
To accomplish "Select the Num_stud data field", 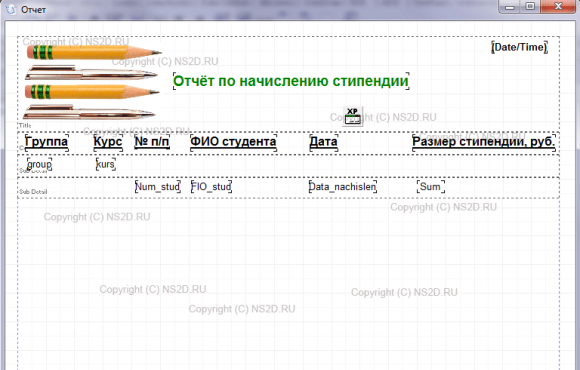I will point(158,186).
